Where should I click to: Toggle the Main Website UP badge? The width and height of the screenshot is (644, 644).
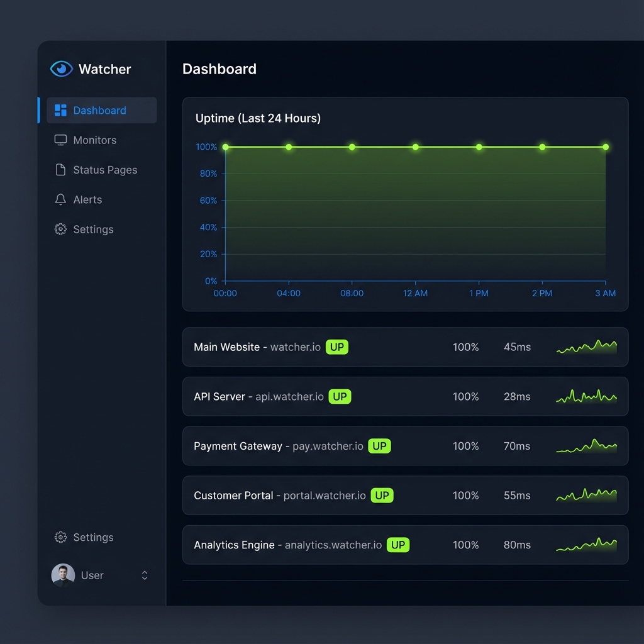click(x=337, y=347)
